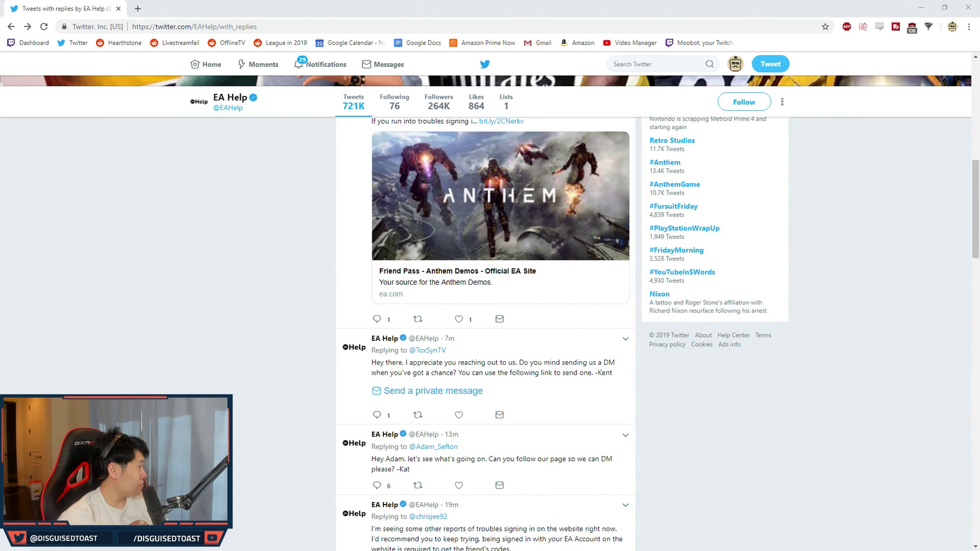
Task: Open the #YouTubeIn5Words trend
Action: 682,272
